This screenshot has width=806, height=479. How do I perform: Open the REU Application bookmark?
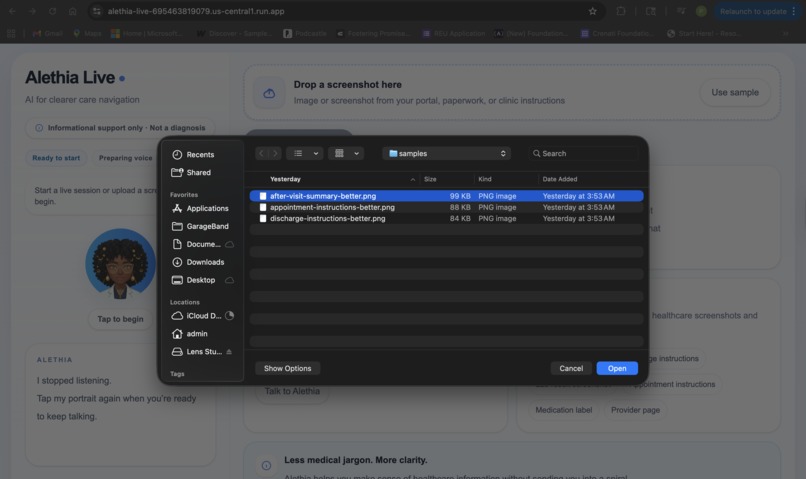pyautogui.click(x=453, y=33)
